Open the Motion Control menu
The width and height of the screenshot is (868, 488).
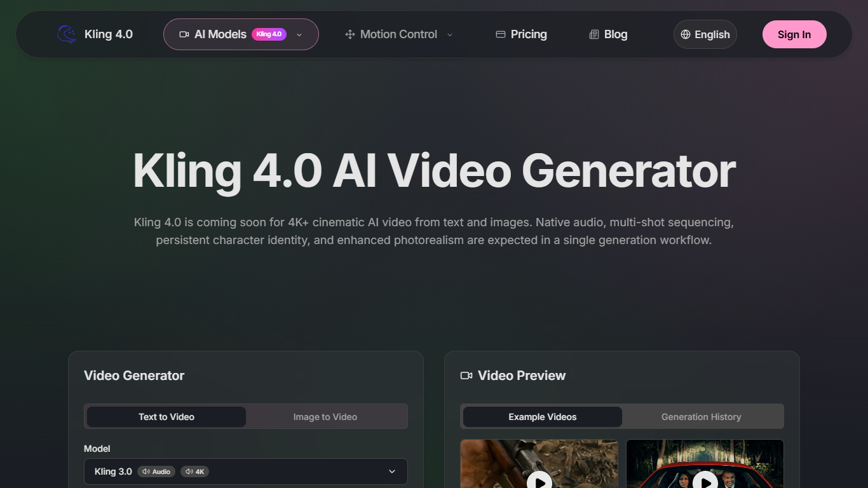[x=399, y=34]
